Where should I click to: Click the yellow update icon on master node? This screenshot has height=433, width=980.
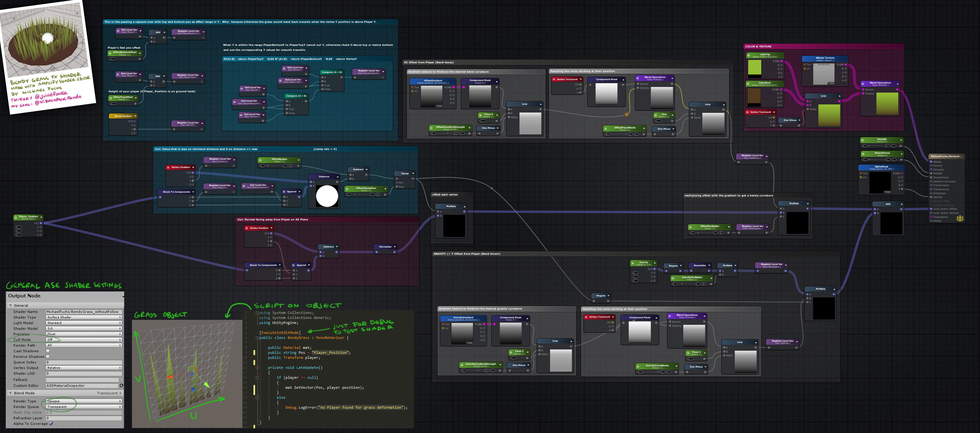960,218
